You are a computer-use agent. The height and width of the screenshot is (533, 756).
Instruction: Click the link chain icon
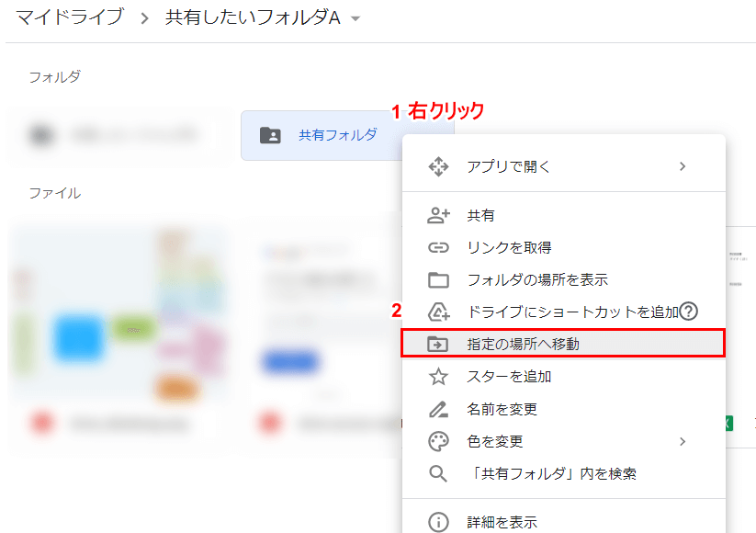coord(438,247)
